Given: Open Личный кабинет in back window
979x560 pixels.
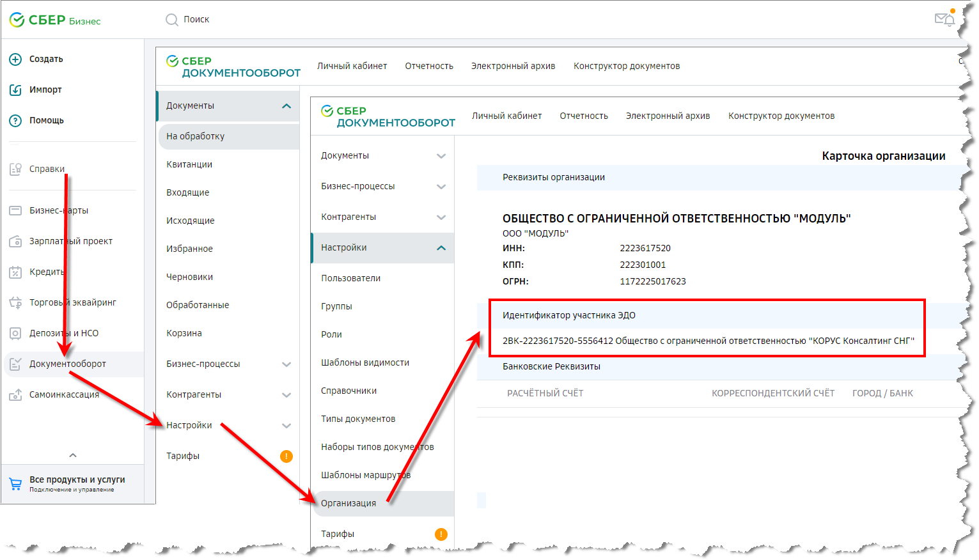Looking at the screenshot, I should tap(352, 66).
